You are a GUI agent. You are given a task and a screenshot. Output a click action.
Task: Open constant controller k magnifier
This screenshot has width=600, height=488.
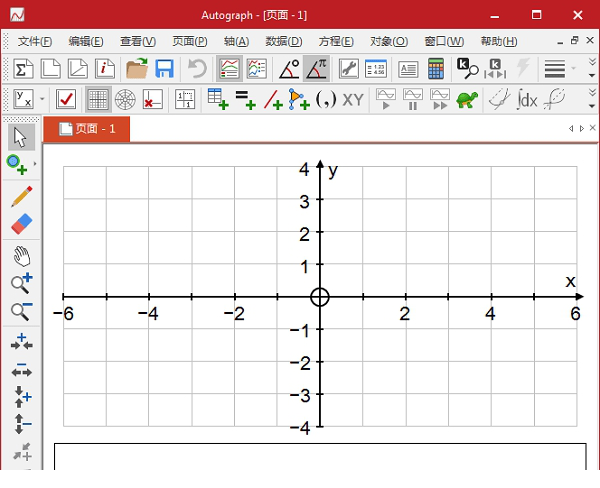click(468, 69)
